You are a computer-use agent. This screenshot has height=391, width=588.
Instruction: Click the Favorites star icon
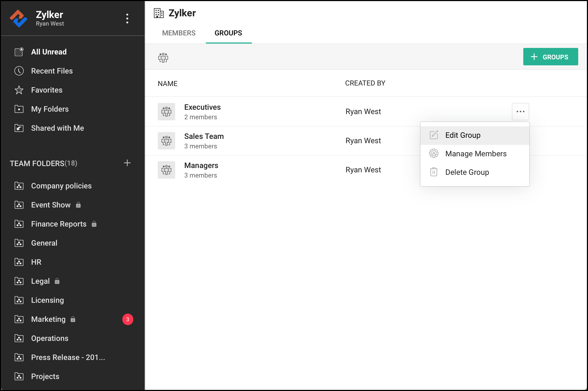19,90
